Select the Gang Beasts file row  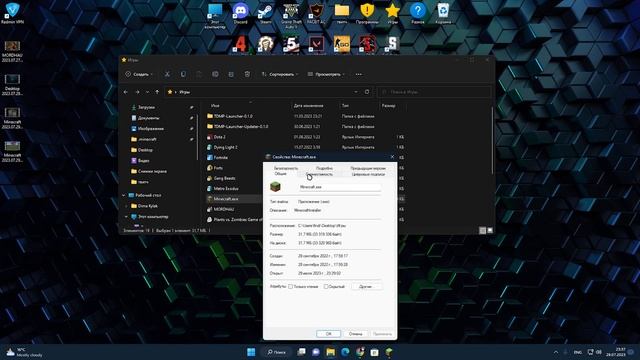click(x=234, y=178)
